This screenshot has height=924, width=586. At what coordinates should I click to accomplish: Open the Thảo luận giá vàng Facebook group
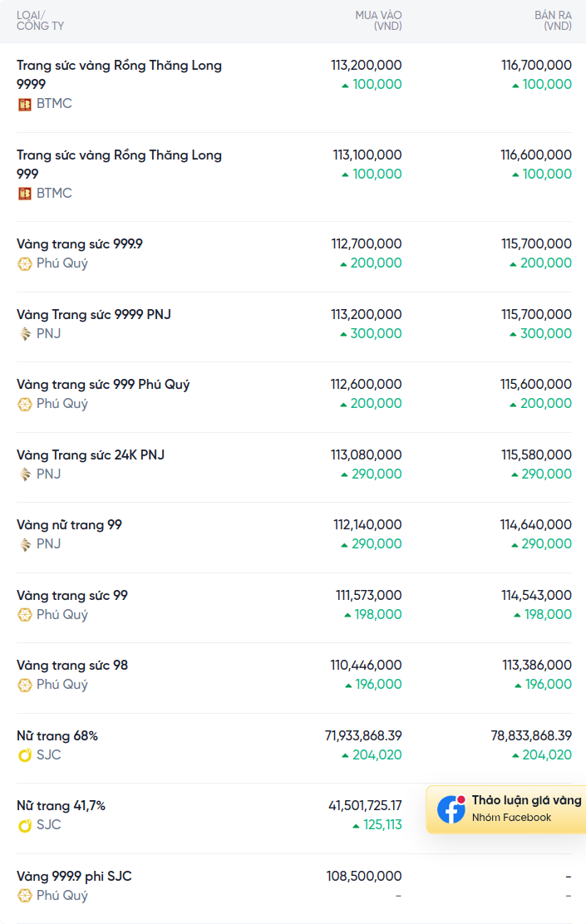point(506,809)
